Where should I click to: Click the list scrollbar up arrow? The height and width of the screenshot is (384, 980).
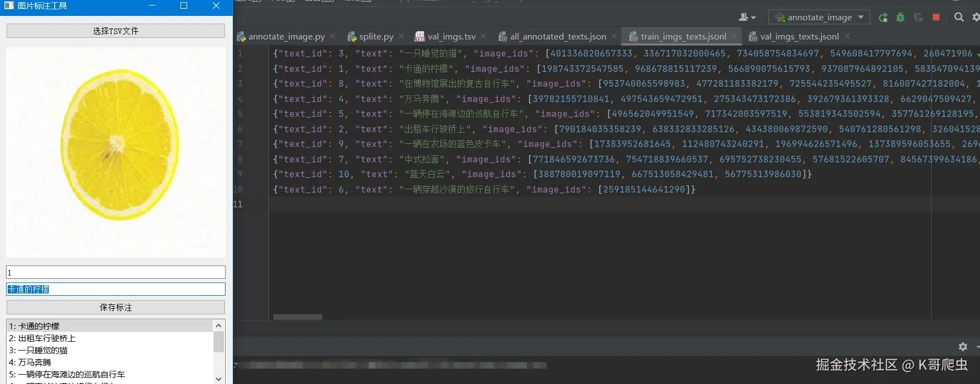click(218, 325)
